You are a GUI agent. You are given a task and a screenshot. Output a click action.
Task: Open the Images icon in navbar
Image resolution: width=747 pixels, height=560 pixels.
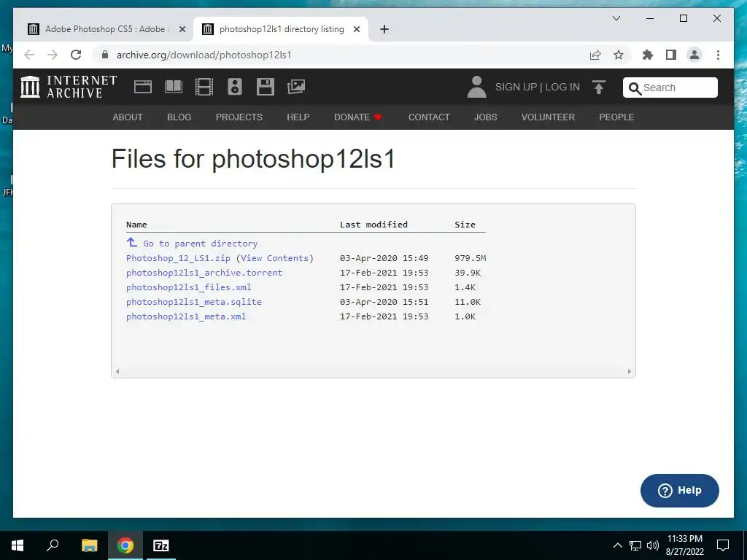(x=296, y=87)
